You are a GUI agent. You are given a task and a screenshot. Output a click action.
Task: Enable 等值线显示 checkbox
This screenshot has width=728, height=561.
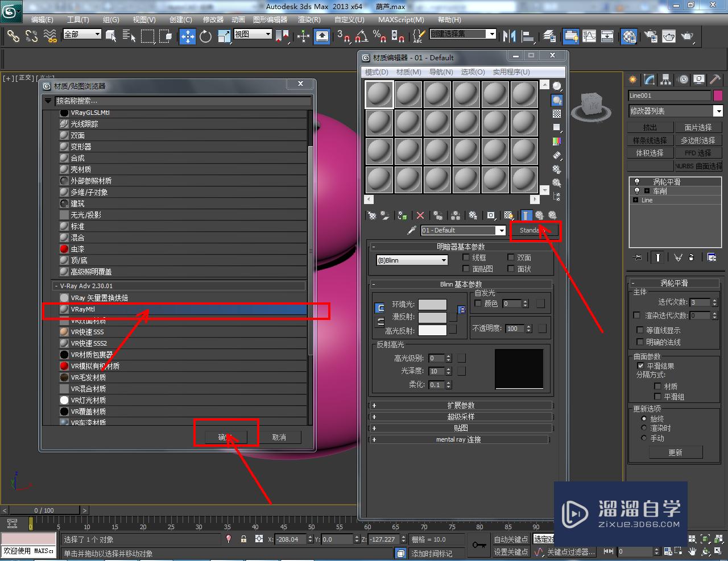(640, 330)
